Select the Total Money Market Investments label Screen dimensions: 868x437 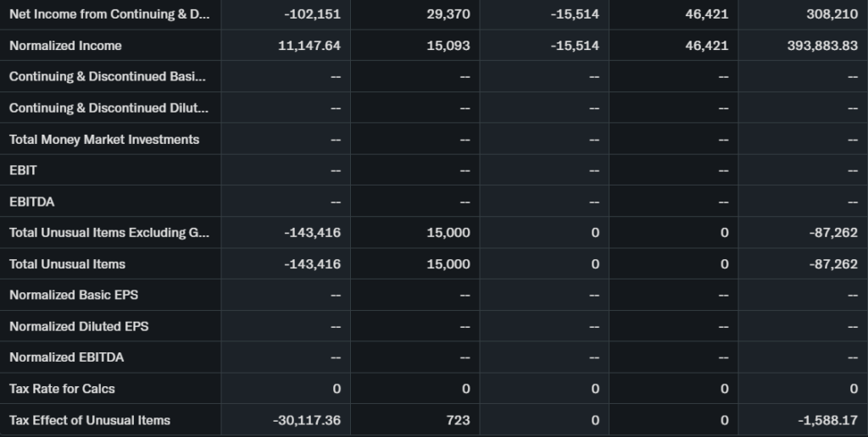point(104,139)
